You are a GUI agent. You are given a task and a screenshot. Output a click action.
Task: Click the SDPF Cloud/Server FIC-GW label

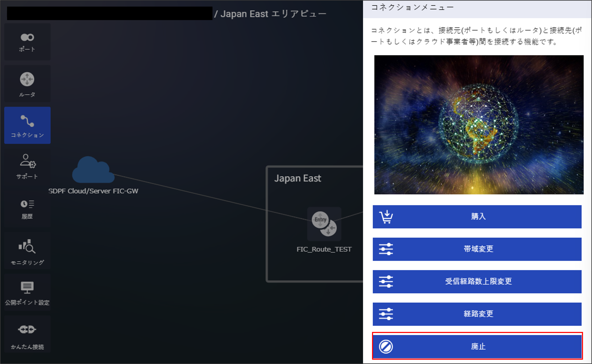[x=93, y=191]
